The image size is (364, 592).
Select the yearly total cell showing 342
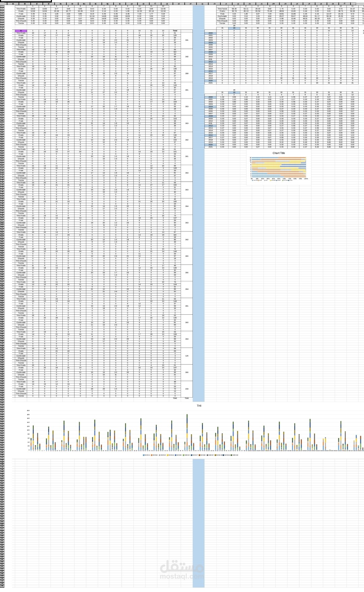(187, 57)
